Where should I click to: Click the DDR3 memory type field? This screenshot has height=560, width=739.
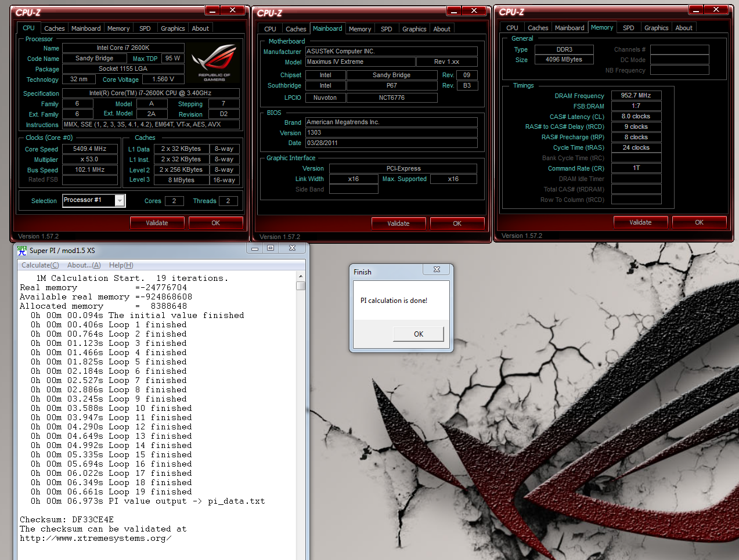(564, 50)
